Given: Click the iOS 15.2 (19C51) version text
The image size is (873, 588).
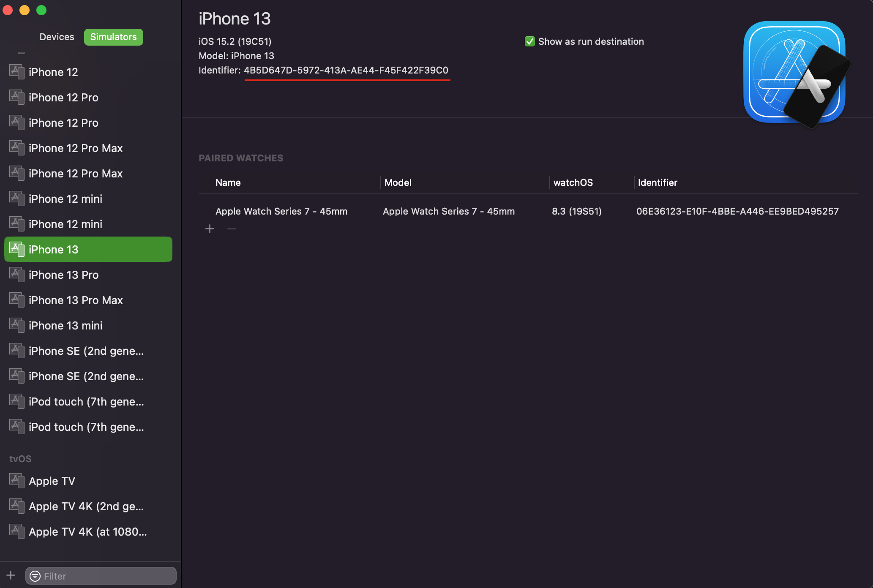Looking at the screenshot, I should pyautogui.click(x=235, y=41).
